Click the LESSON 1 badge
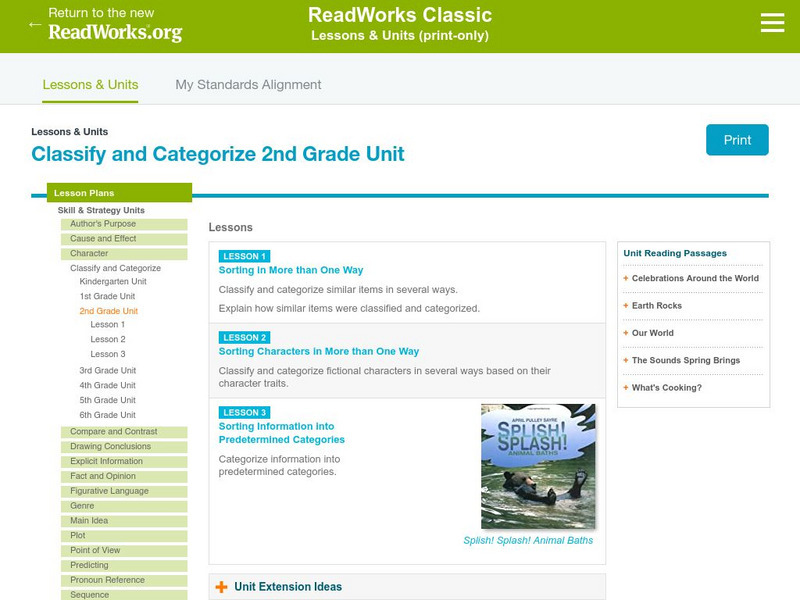This screenshot has height=600, width=800. (x=244, y=256)
